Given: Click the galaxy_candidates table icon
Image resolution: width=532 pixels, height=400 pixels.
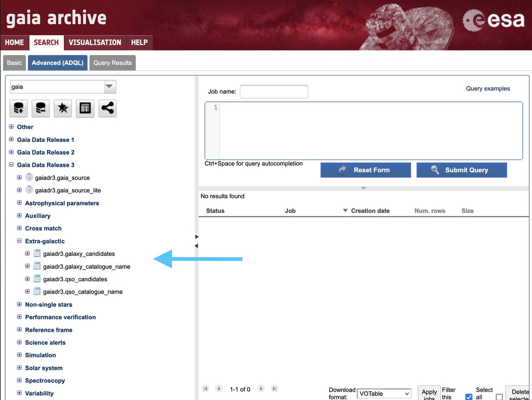Looking at the screenshot, I should point(37,254).
